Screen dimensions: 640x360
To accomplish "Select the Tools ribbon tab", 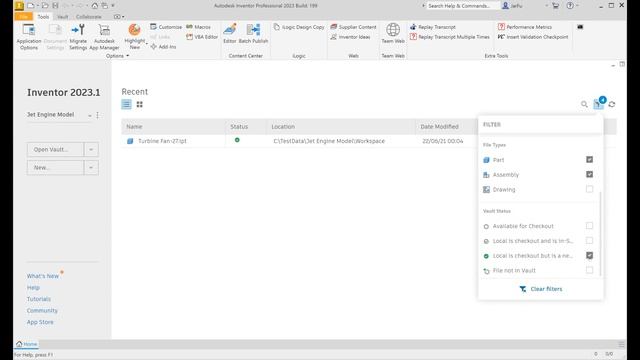I will point(43,17).
